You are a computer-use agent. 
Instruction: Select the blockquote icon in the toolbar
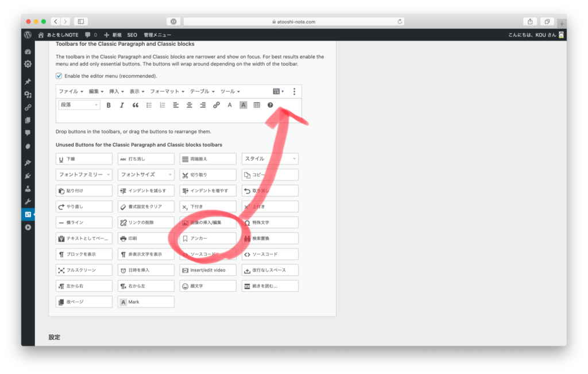click(x=136, y=105)
